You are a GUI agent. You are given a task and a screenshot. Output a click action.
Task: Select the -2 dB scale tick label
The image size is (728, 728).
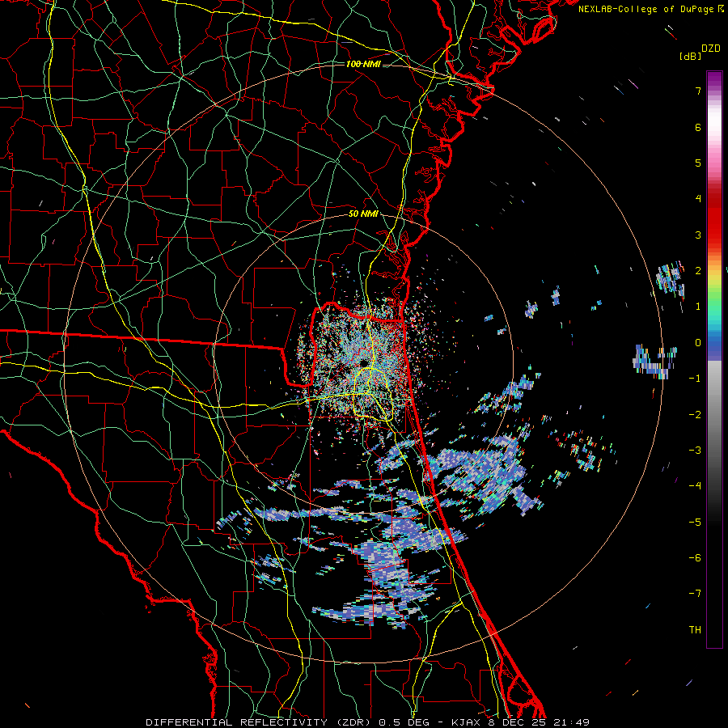pos(695,415)
